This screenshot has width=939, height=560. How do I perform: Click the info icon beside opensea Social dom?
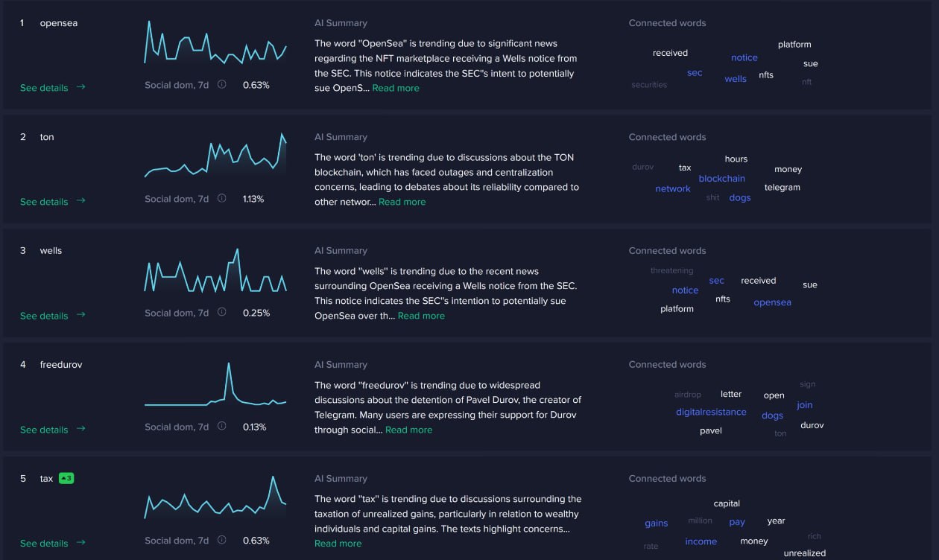(x=222, y=85)
